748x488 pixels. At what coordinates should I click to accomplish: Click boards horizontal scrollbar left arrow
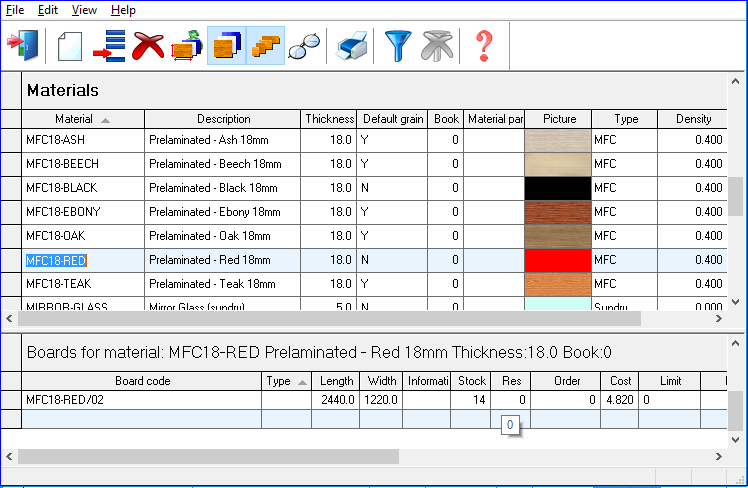coord(9,457)
